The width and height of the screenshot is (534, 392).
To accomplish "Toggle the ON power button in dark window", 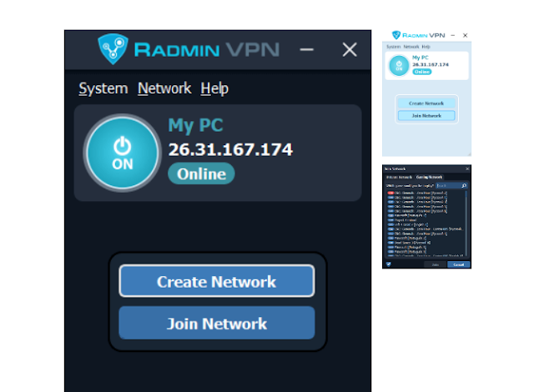I will [123, 153].
